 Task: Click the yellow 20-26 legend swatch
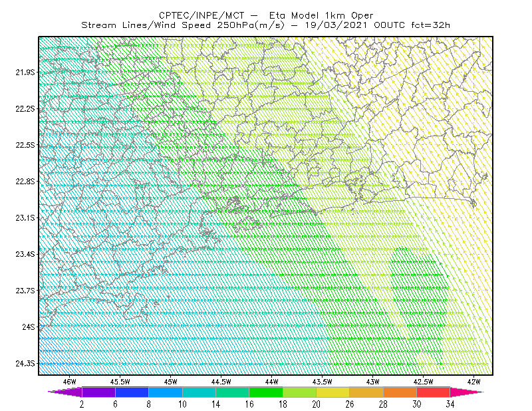click(x=333, y=392)
